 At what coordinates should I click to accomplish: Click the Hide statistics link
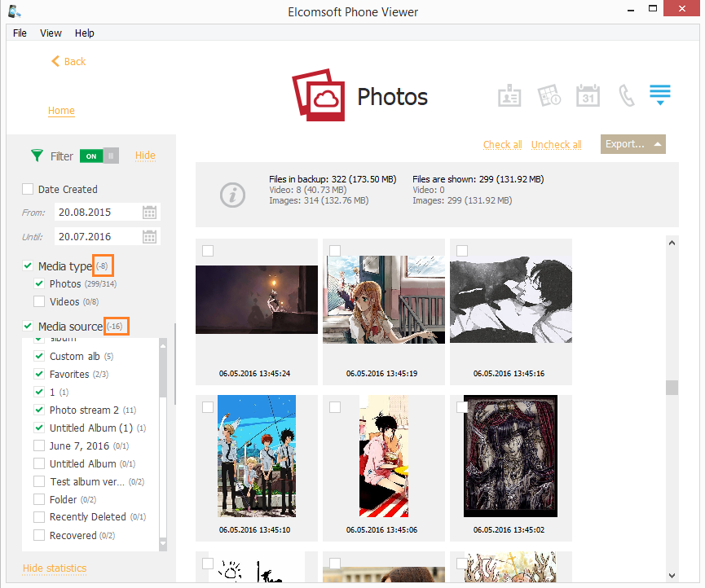(x=55, y=568)
